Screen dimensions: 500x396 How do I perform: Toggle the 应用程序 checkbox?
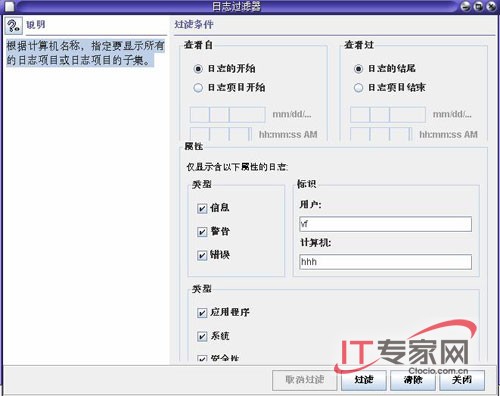tap(202, 313)
